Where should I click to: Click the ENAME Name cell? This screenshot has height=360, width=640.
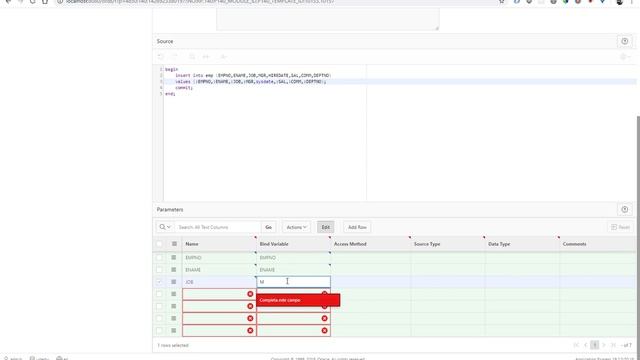(219, 270)
